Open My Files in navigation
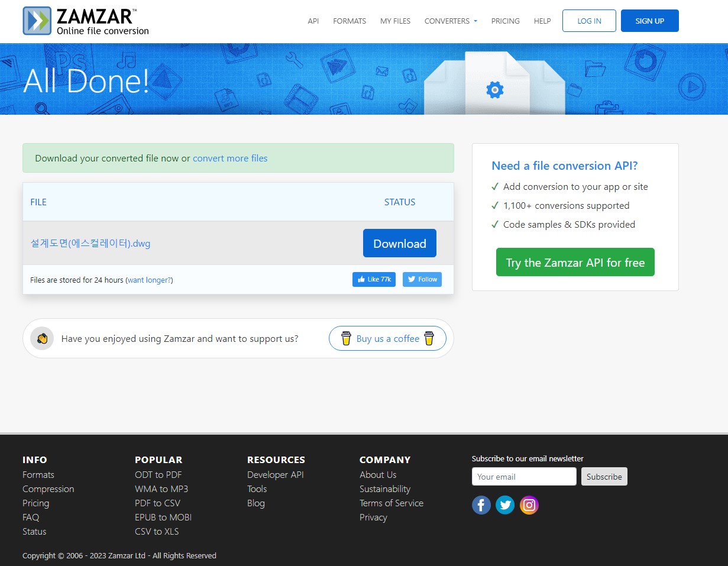This screenshot has height=566, width=728. pos(395,21)
